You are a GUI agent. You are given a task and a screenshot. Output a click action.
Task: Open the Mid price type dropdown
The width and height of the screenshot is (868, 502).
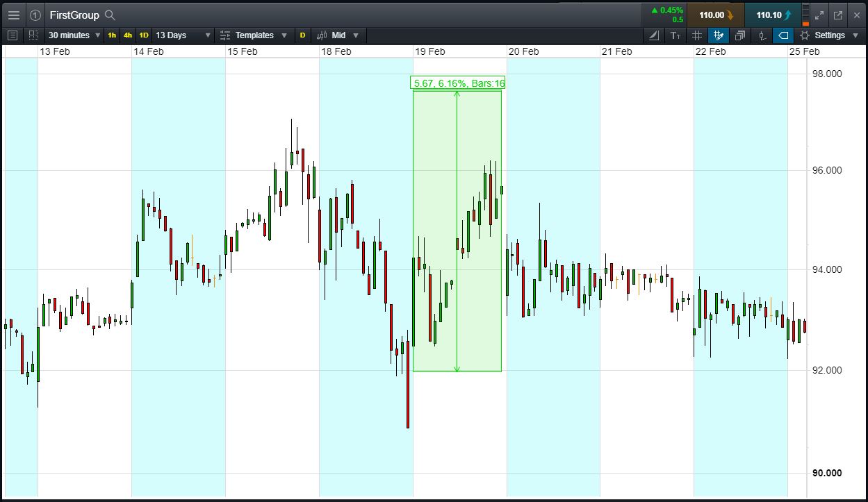(x=338, y=35)
